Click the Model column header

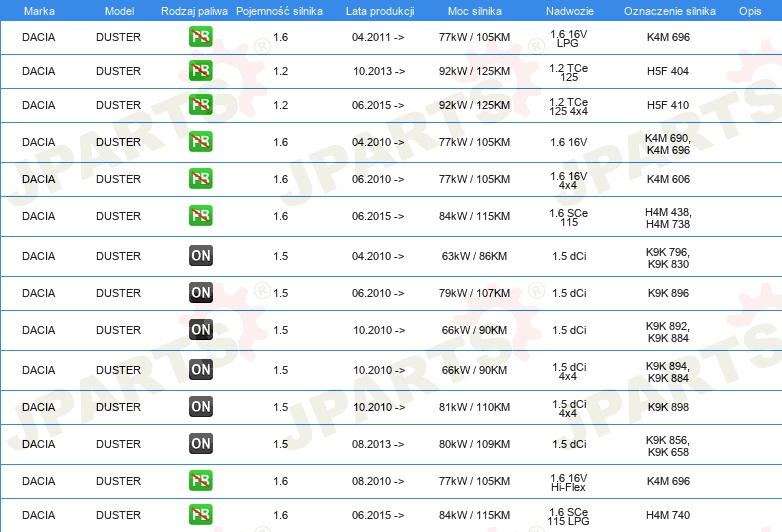click(119, 11)
